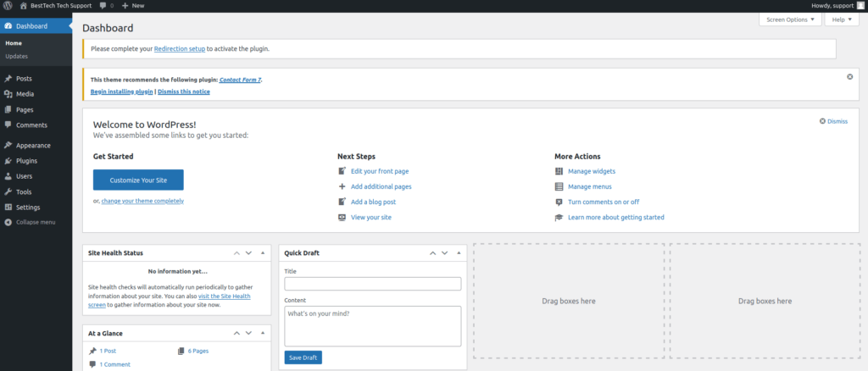868x371 pixels.
Task: Click the Plugins plug icon in sidebar
Action: pos(8,161)
